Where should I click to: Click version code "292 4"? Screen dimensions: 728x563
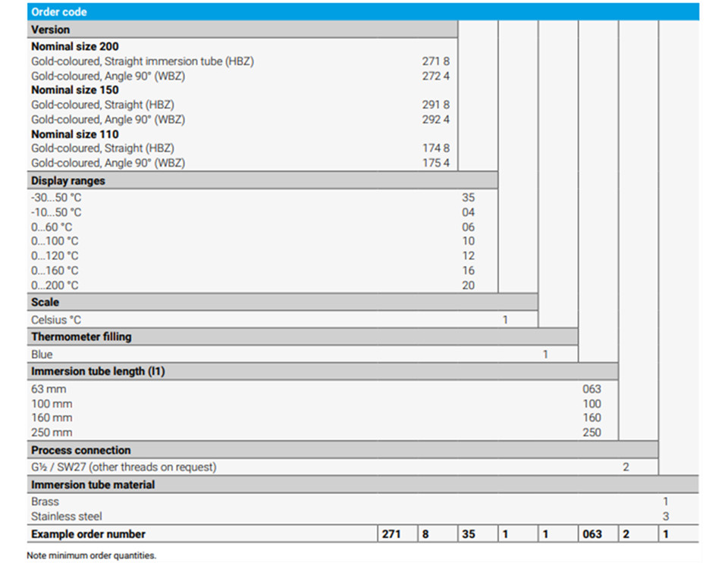(x=435, y=120)
